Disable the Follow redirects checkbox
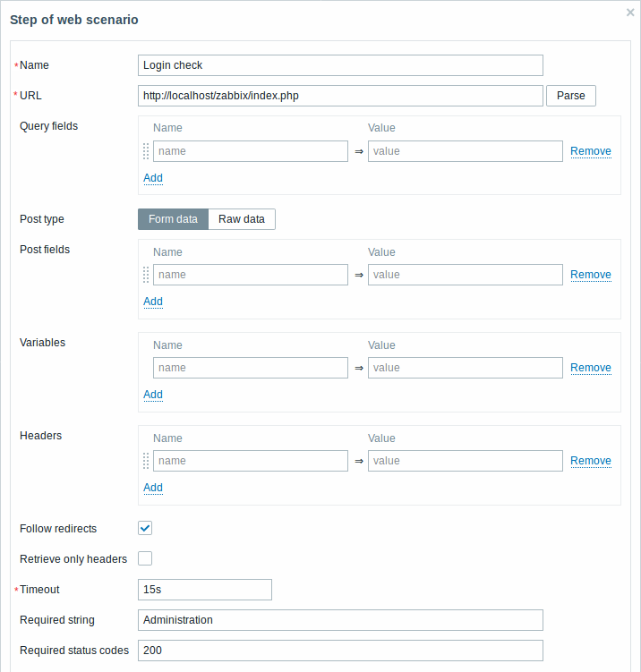The image size is (641, 672). pos(145,528)
